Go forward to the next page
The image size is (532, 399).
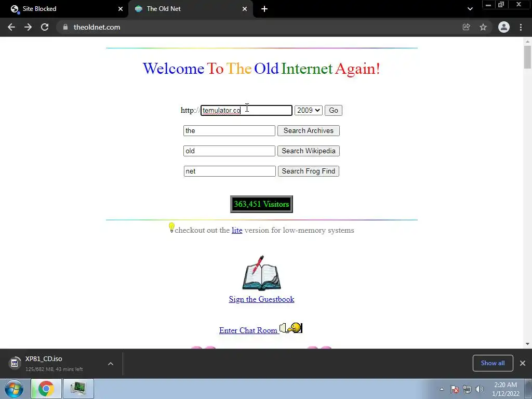28,27
